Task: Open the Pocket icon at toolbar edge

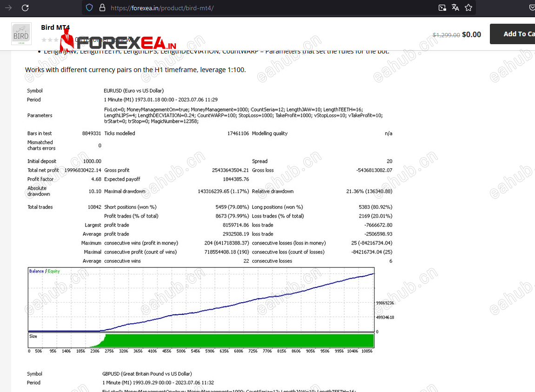Action: pos(532,7)
